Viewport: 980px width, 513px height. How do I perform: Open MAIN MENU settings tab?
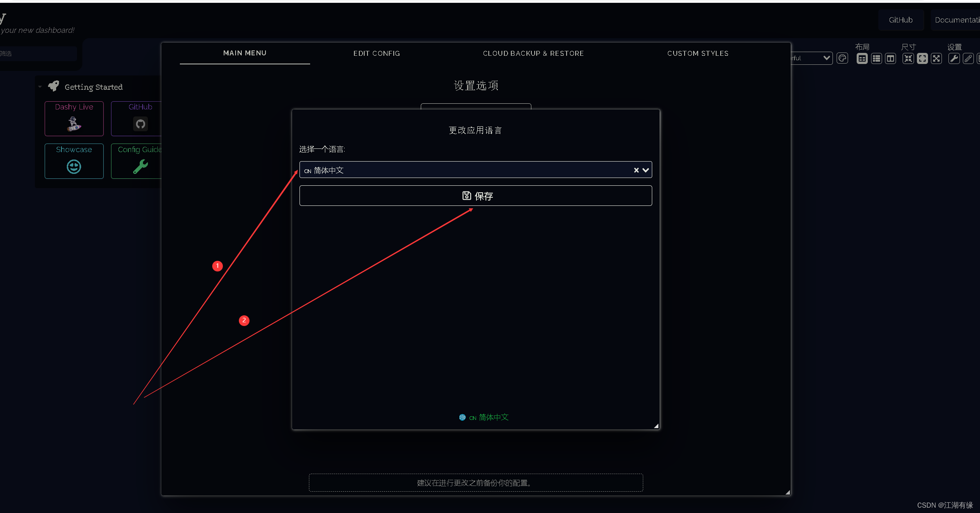pos(244,53)
